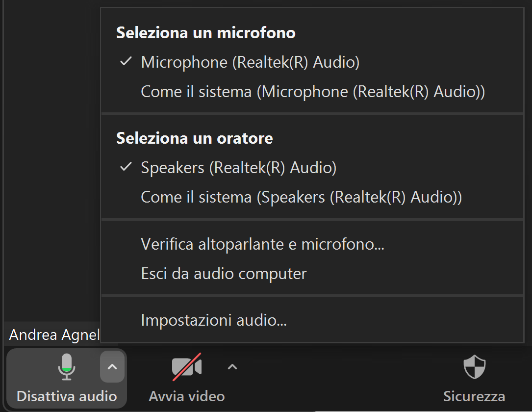Click the Disattiva audio label
532x412 pixels.
coord(67,396)
